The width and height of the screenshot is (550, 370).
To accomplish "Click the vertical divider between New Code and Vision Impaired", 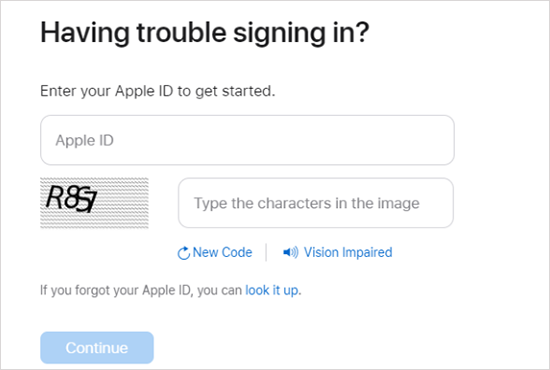I will 266,252.
